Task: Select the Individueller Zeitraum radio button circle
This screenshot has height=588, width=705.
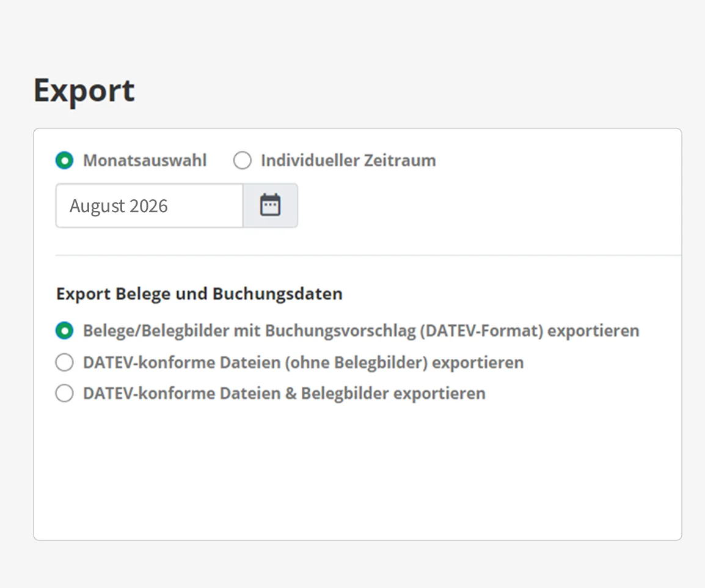Action: click(x=243, y=161)
